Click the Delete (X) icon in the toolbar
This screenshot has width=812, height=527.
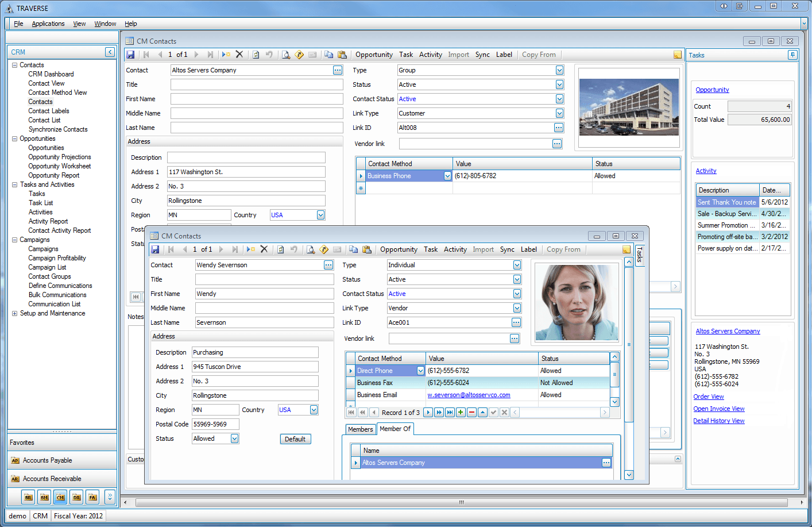click(x=264, y=249)
